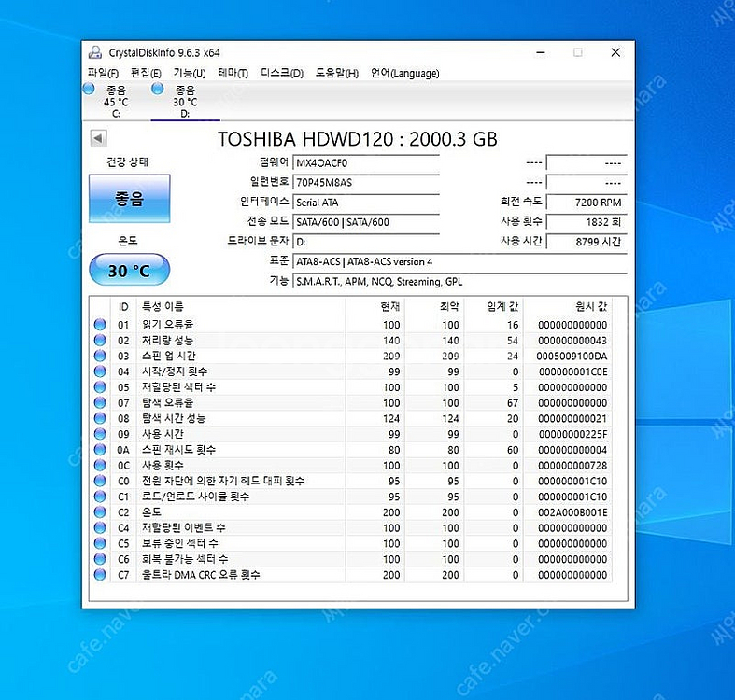735x700 pixels.
Task: Open the 파일(F) menu
Action: pos(103,73)
